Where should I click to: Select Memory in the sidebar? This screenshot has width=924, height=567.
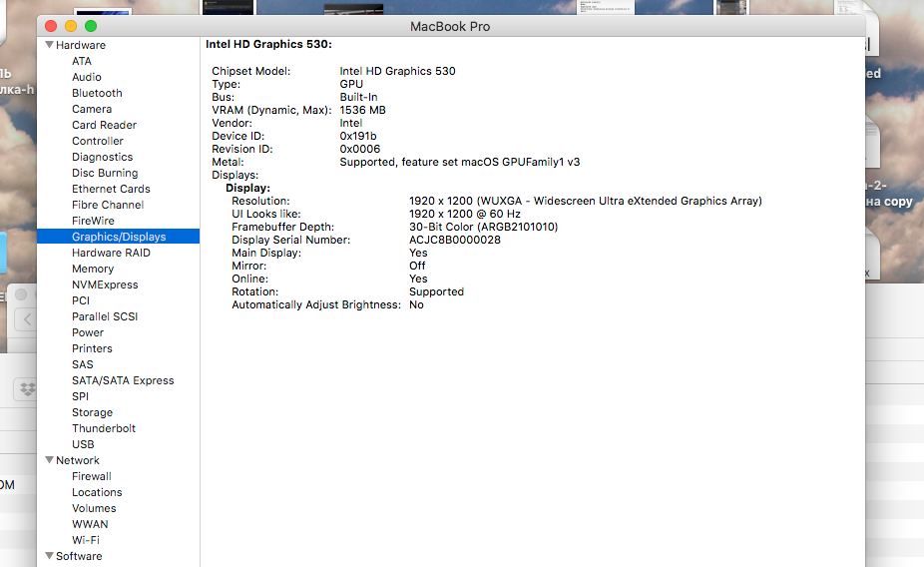point(93,269)
